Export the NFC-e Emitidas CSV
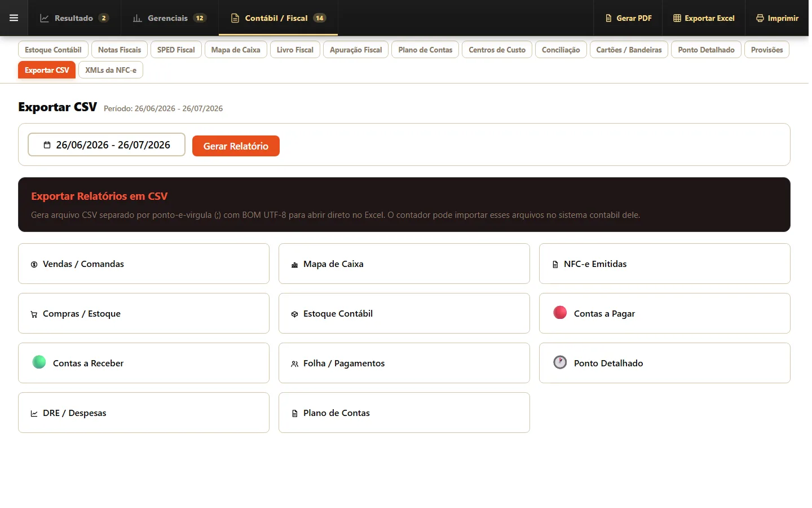 (665, 264)
